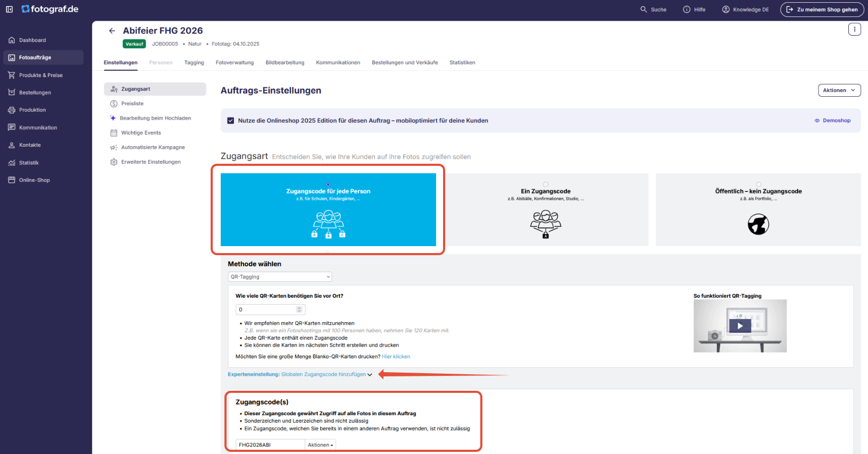868x454 pixels.
Task: Open Bestellungen in the sidebar
Action: (35, 93)
